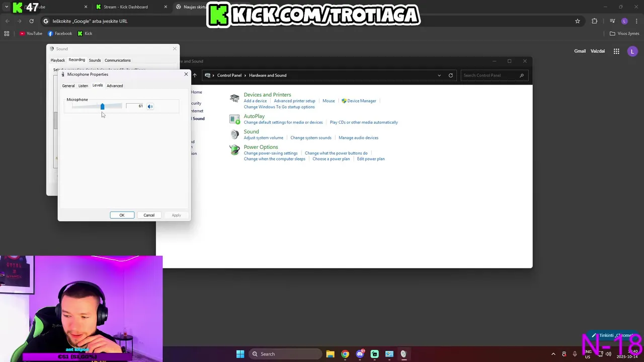Open Device Manager link

361,101
